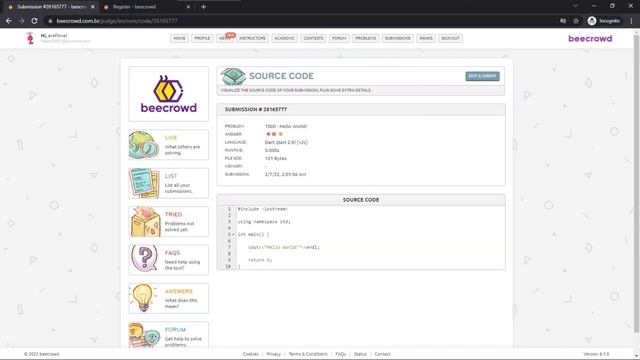Viewport: 640px width, 360px height.
Task: Open the PROFILE menu item
Action: 202,38
